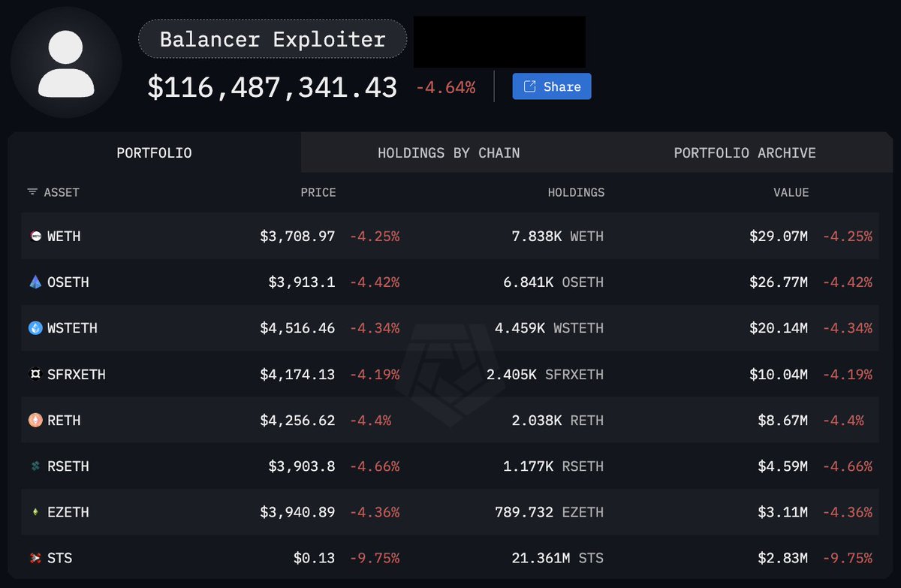Viewport: 901px width, 588px height.
Task: Open the Balancer Exploiter profile name
Action: tap(272, 39)
